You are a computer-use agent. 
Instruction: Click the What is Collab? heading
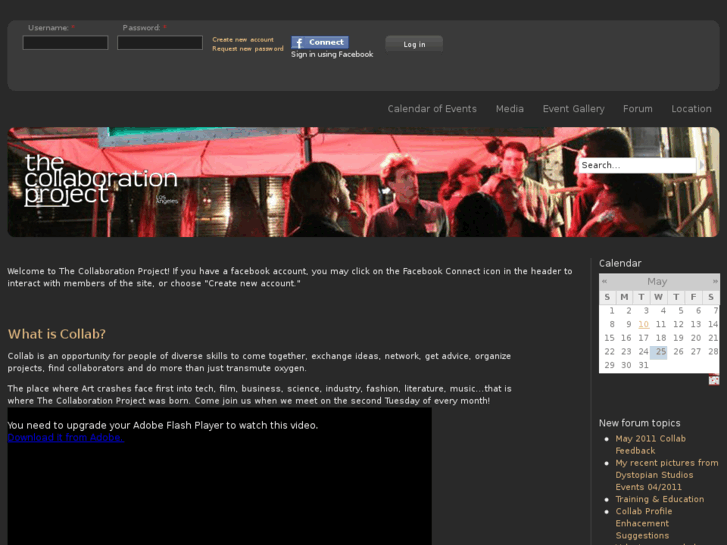(x=57, y=334)
